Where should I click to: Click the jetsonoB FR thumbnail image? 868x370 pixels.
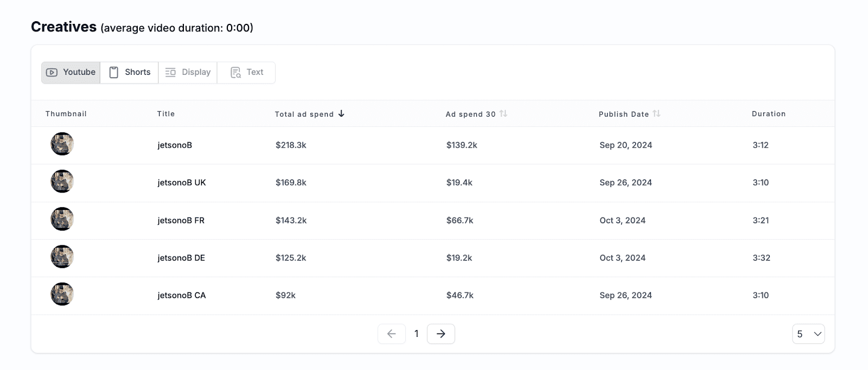coord(62,219)
